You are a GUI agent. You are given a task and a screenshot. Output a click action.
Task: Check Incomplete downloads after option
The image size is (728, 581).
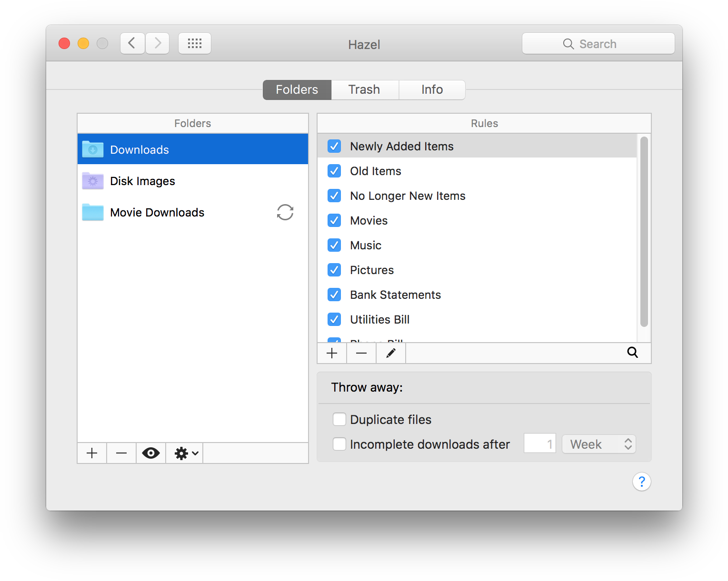(x=339, y=443)
